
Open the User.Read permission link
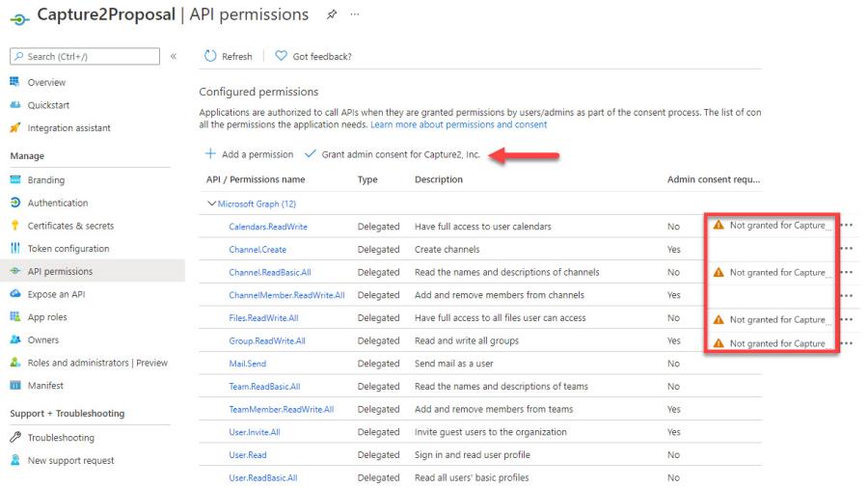click(248, 455)
